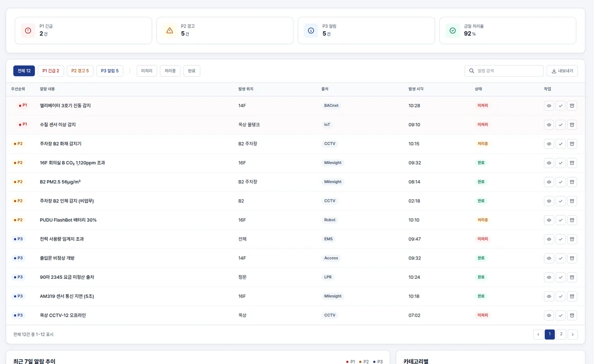Click the 내보내기 export button

pos(562,71)
